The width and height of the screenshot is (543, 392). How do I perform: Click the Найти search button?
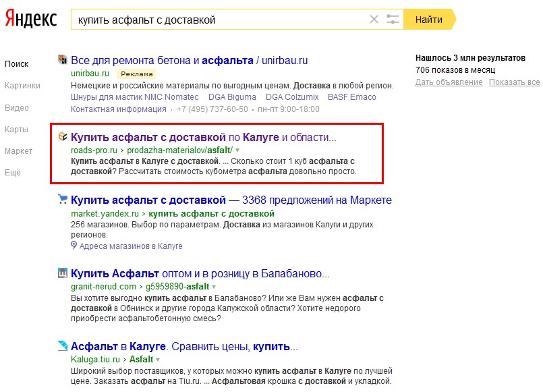429,20
